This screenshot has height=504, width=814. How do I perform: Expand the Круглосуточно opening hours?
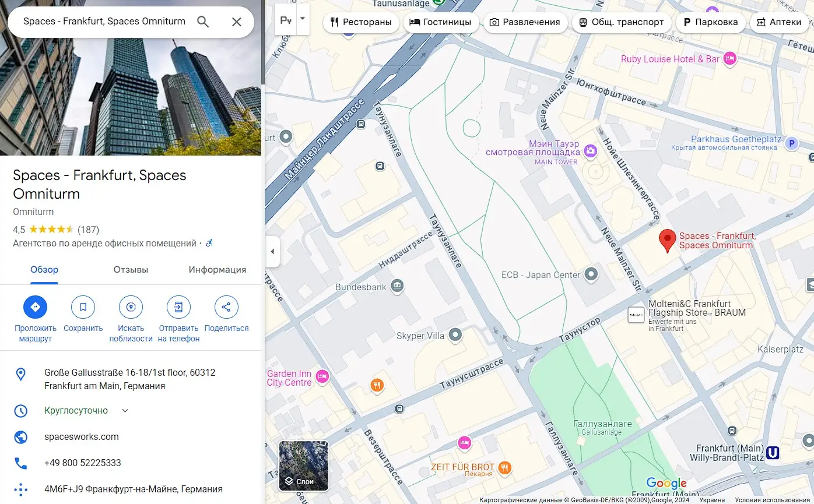125,411
